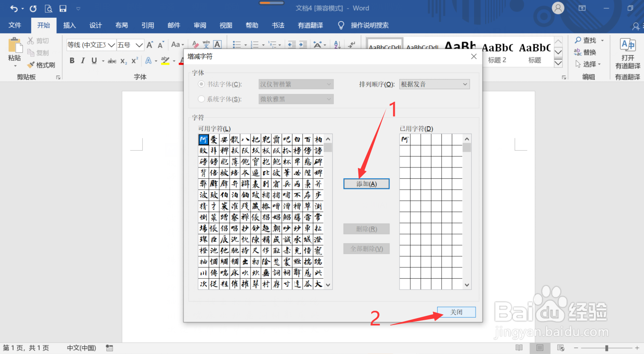Switch to the 设计 tab

(96, 25)
